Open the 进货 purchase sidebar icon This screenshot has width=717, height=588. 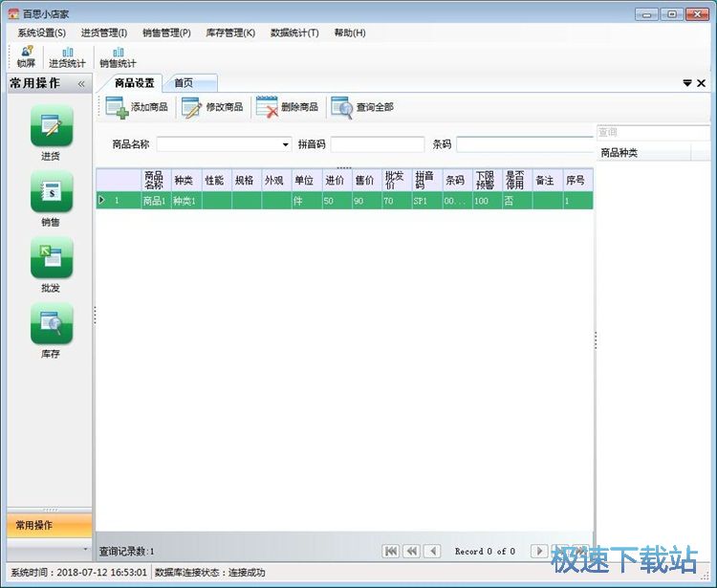click(52, 126)
